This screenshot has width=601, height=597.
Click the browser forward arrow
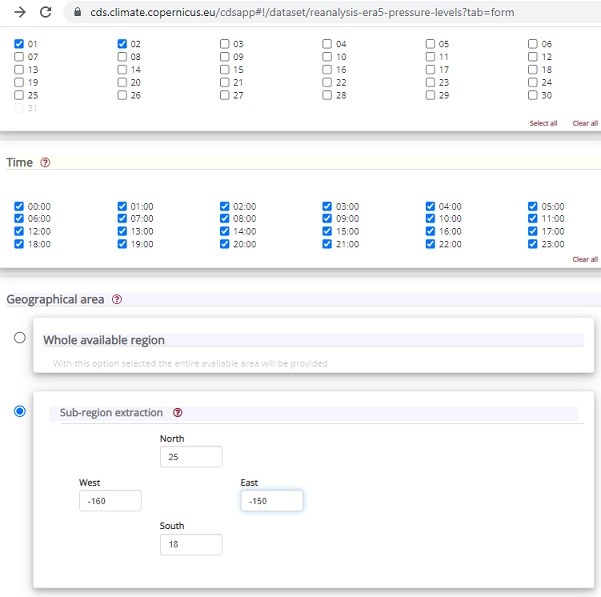pyautogui.click(x=20, y=12)
